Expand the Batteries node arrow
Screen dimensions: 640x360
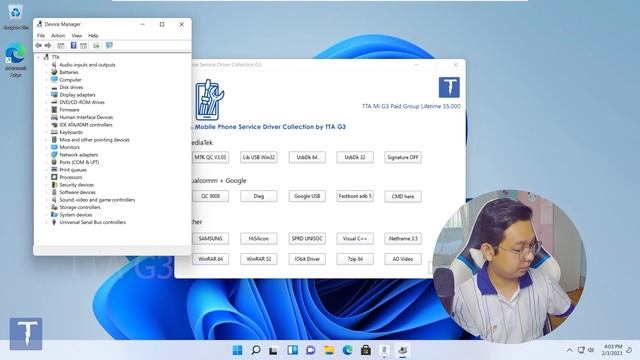[x=46, y=72]
